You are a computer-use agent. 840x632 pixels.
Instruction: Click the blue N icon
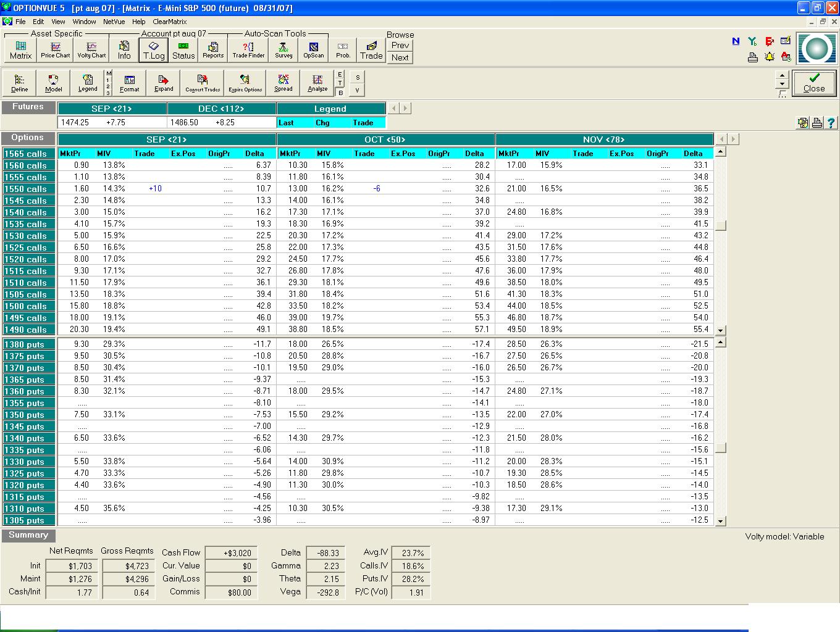(736, 41)
